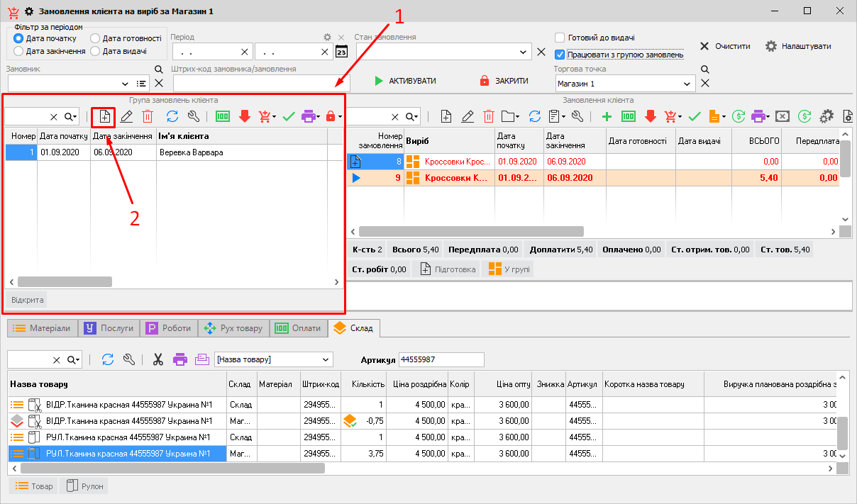Open the 'Торгова точка' dropdown showing Магазин 1
Screen dimensions: 857x504
pos(687,84)
